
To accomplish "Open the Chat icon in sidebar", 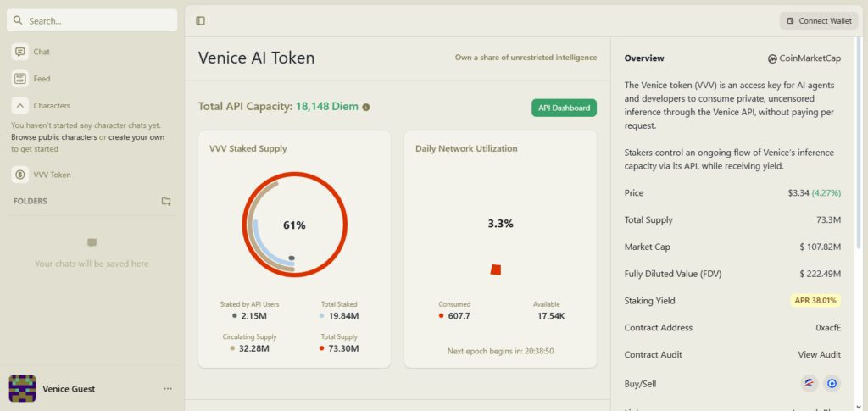I will [x=20, y=52].
